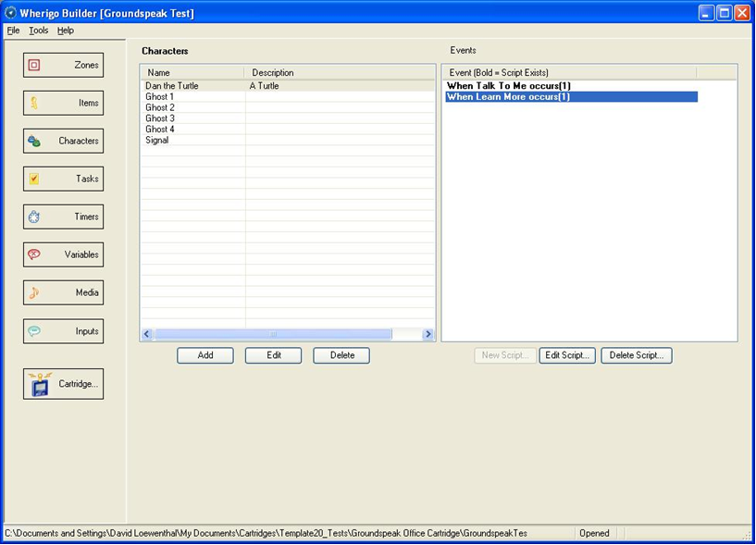
Task: Open Cartridge settings via its device icon
Action: click(x=40, y=384)
